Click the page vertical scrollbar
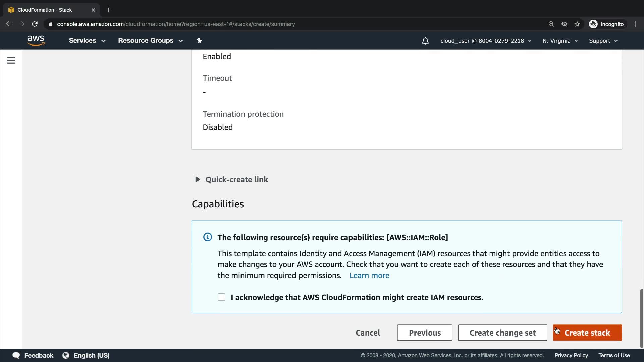The height and width of the screenshot is (362, 644). click(x=641, y=318)
